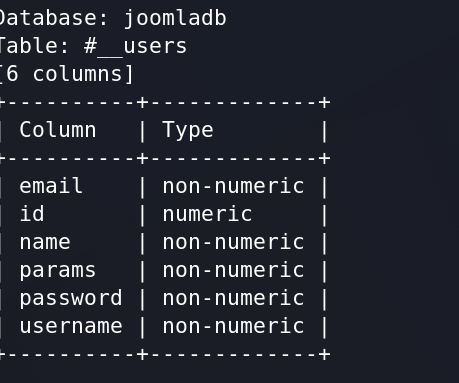The width and height of the screenshot is (459, 383).
Task: Click the params column name
Action: tap(57, 270)
